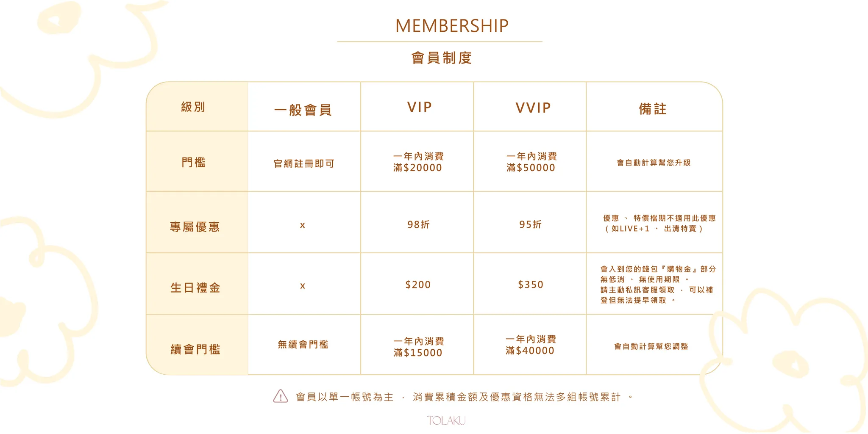Click the 續會門檻 row label
The height and width of the screenshot is (434, 868).
tap(195, 349)
